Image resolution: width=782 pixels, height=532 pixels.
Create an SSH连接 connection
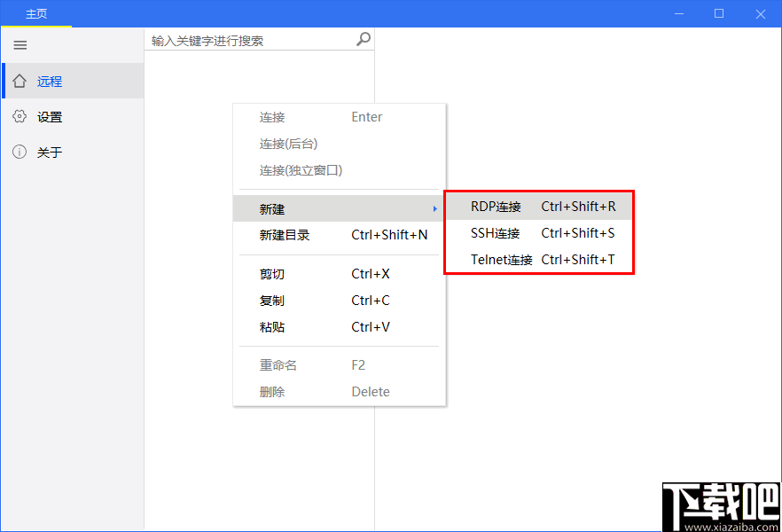[x=489, y=233]
